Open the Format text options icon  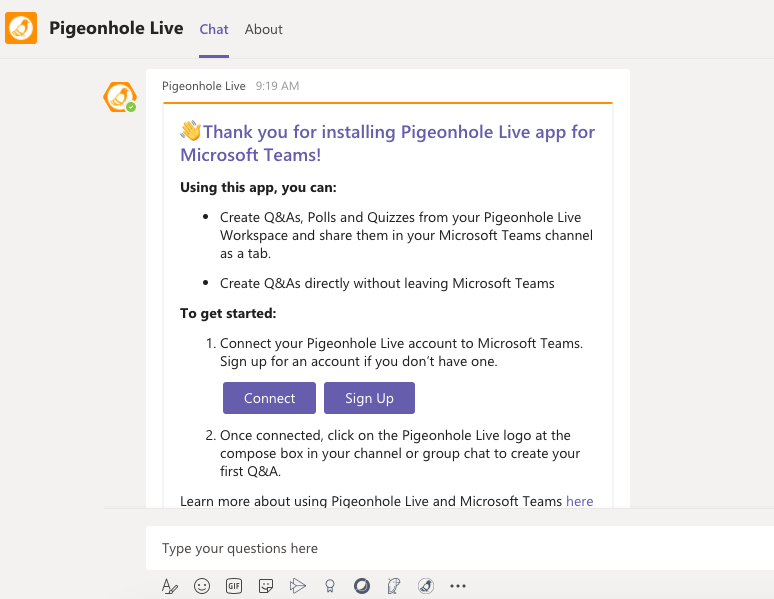click(x=170, y=586)
